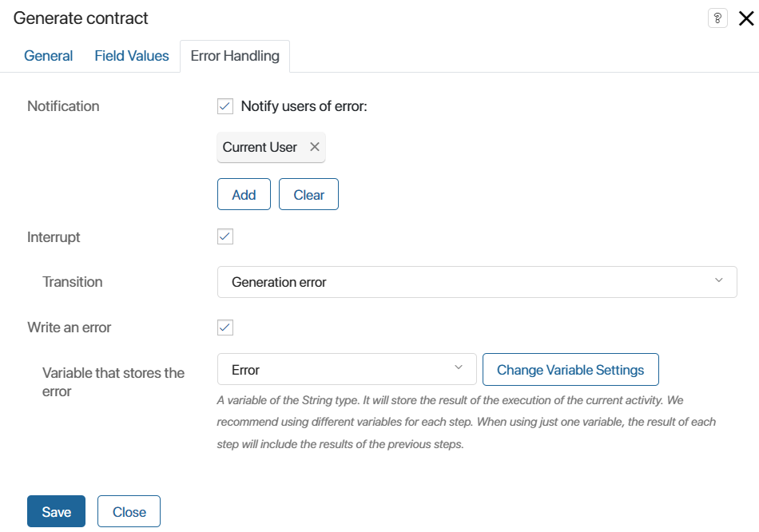Open Change Variable Settings

point(570,369)
